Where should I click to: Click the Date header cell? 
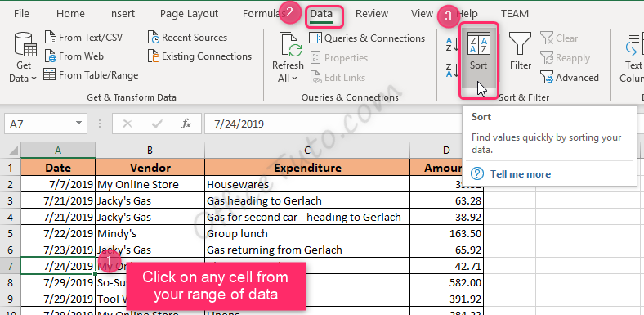(x=58, y=168)
